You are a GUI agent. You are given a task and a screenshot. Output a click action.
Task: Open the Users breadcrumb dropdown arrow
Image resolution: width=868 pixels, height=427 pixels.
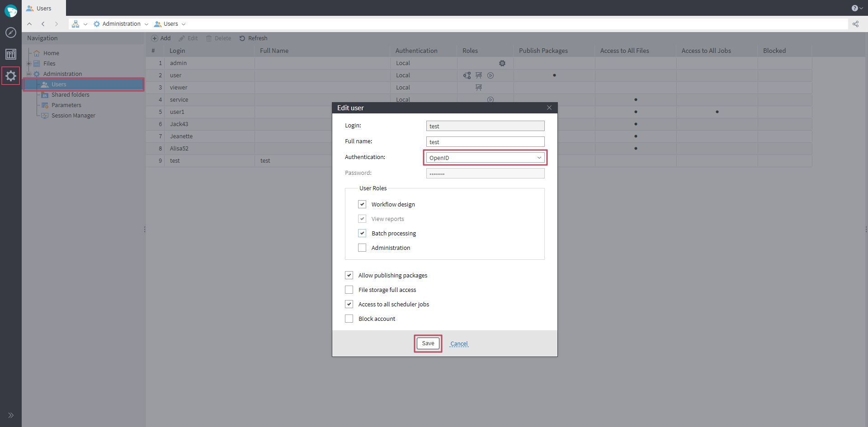coord(184,24)
